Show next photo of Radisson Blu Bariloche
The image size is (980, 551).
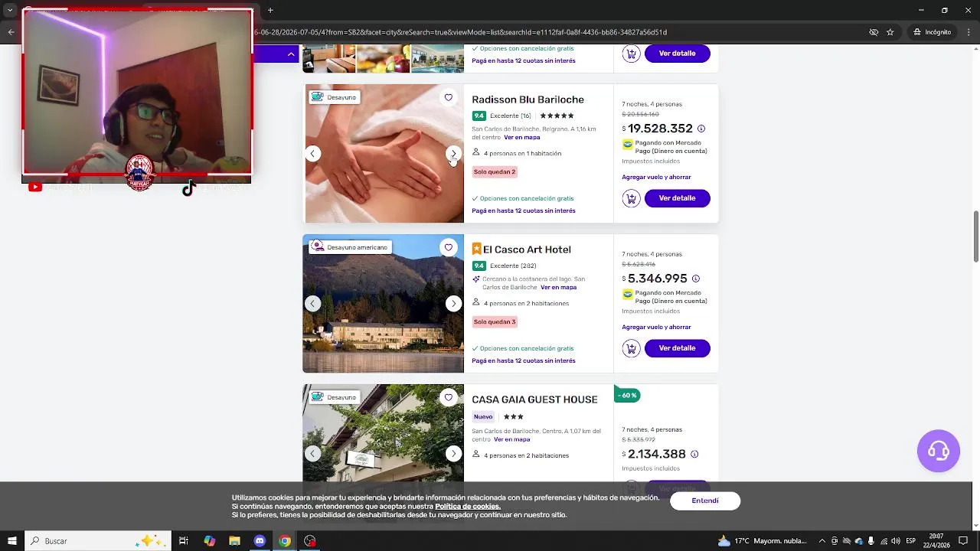(453, 154)
